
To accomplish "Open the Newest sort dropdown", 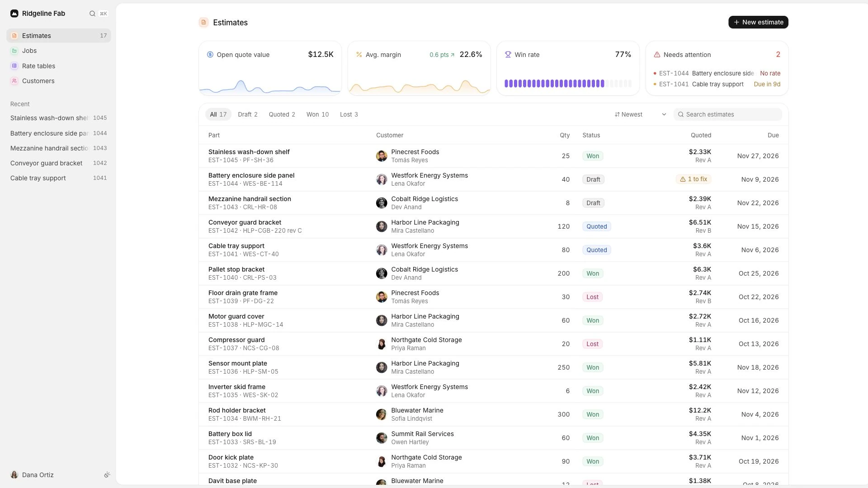I will click(640, 114).
